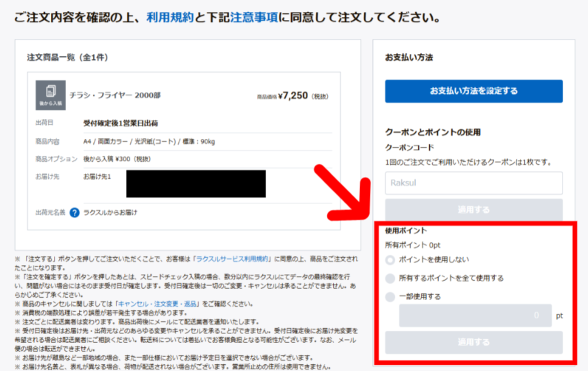Select the 一部使用する radio option

click(390, 297)
